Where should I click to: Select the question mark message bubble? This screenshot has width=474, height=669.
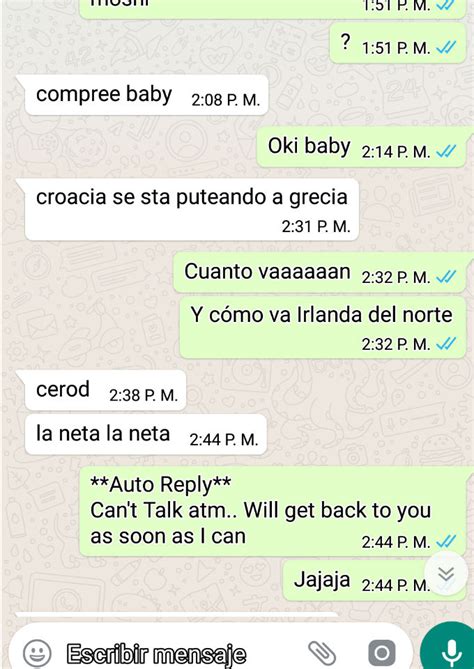pos(398,44)
